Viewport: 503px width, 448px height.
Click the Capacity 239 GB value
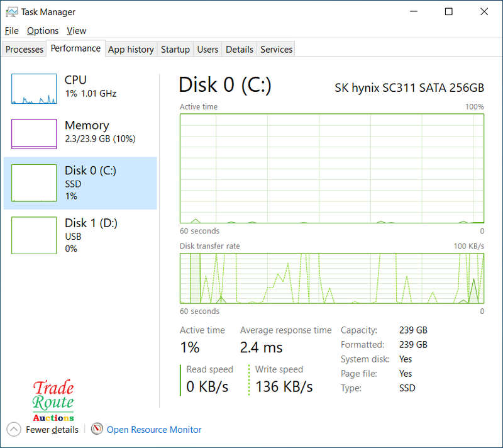[413, 330]
